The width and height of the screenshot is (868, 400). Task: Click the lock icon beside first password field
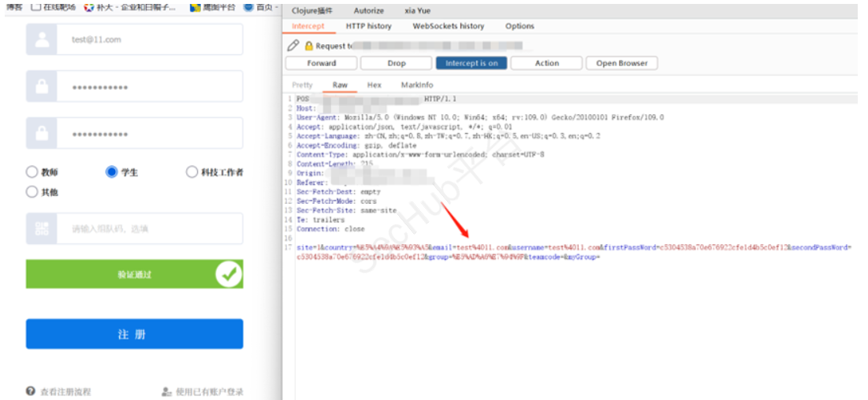click(x=42, y=87)
